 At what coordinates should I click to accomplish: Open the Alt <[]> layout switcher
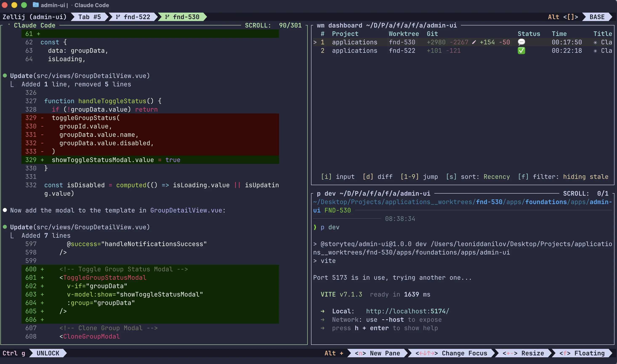(563, 17)
